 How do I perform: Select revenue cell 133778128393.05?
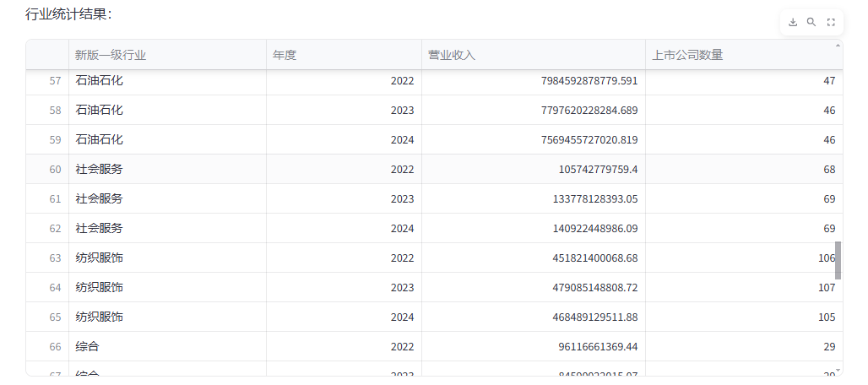534,198
